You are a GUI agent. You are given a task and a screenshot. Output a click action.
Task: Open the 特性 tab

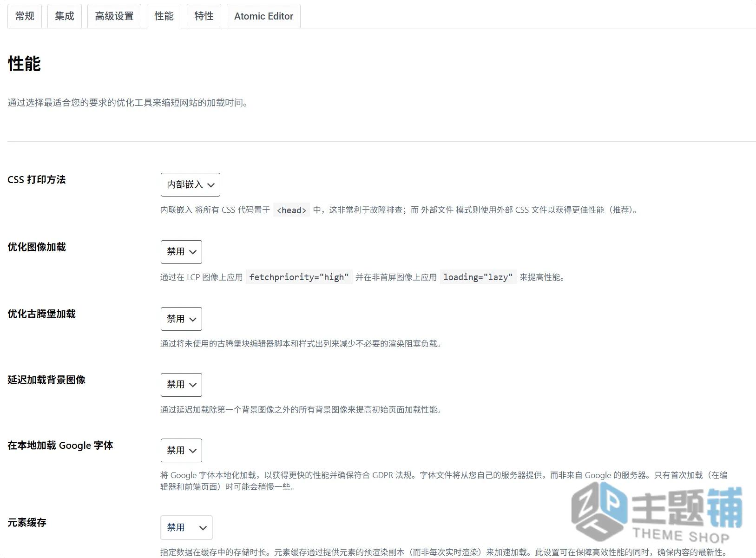tap(204, 16)
